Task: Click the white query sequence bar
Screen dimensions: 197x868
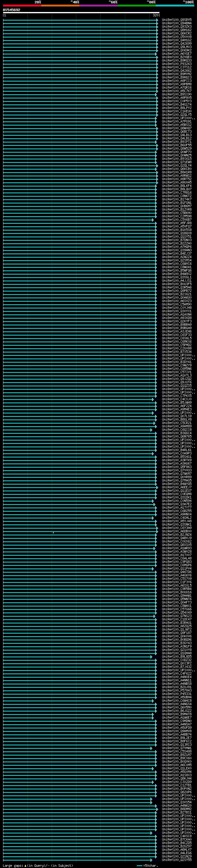Action: [x=81, y=12]
